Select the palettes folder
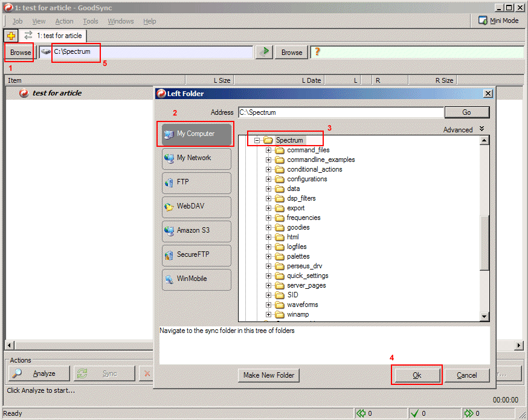Image resolution: width=528 pixels, height=420 pixels. point(298,257)
